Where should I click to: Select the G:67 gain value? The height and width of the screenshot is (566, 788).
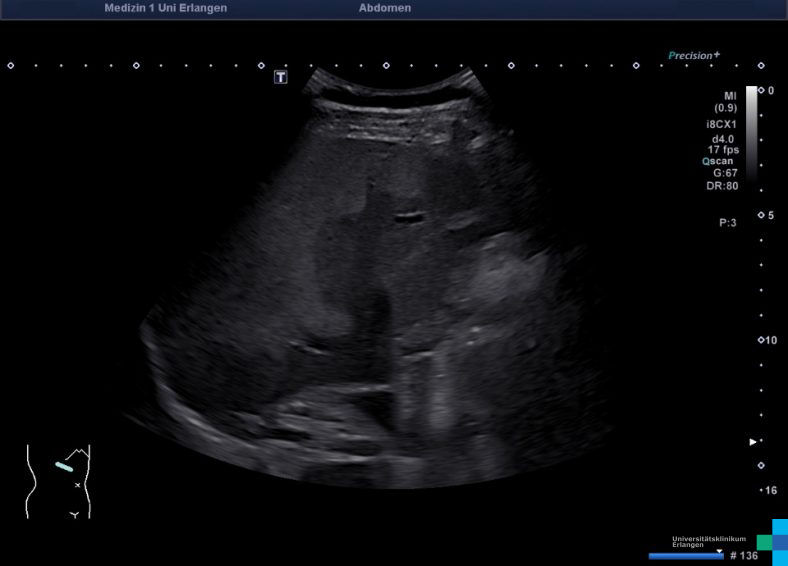(724, 173)
